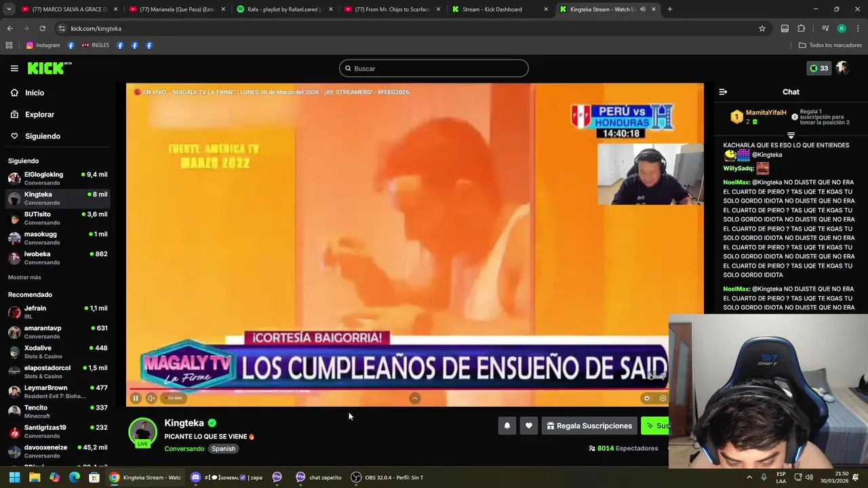
Task: Expand the chat leaderboard chevron
Action: point(791,136)
